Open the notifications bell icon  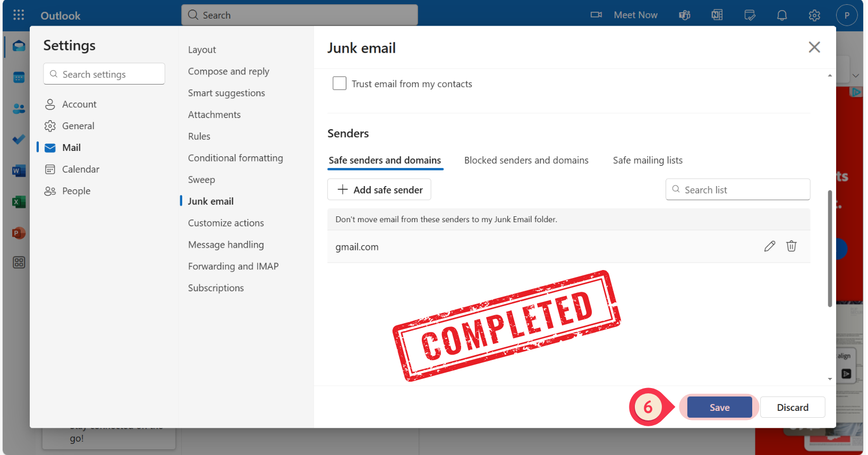[782, 15]
